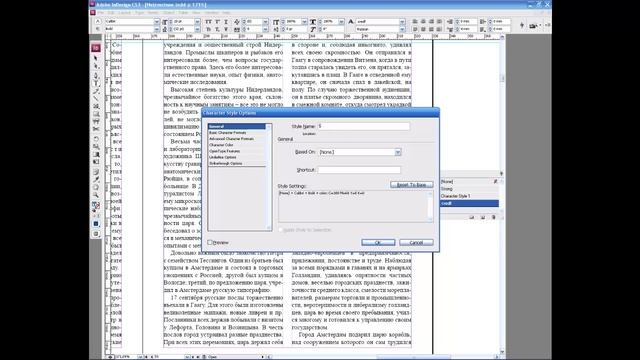Screen dimensions: 640x360
Task: Switch to Character Formatting Controls icon
Action: 98,21
